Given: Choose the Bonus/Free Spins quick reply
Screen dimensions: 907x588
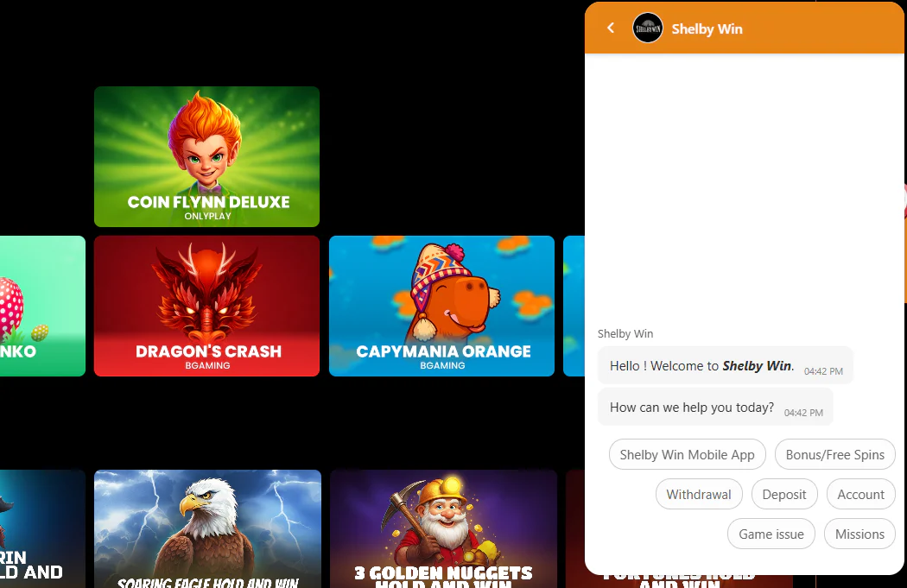Looking at the screenshot, I should (x=834, y=454).
